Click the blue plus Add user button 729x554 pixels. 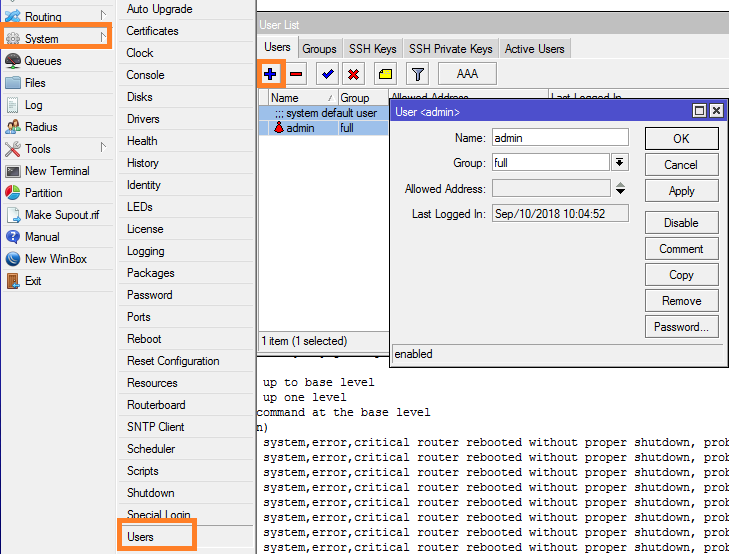[270, 74]
